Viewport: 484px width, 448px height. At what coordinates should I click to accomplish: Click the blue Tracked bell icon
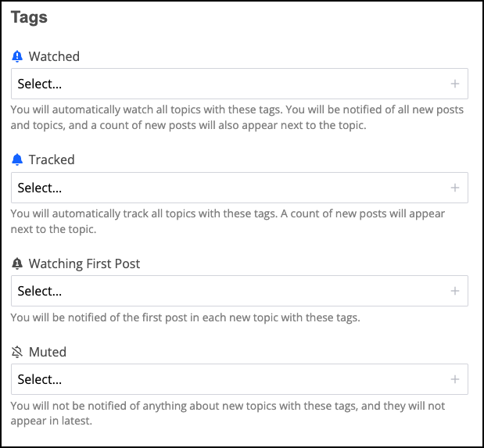[x=18, y=159]
